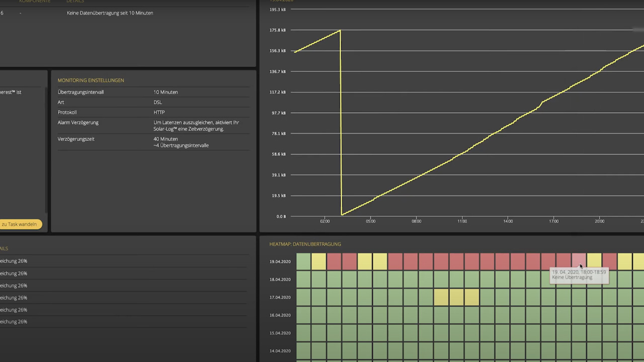Click the '17.04.2020' heatmap date label
Viewport: 644px width, 362px height.
[280, 297]
